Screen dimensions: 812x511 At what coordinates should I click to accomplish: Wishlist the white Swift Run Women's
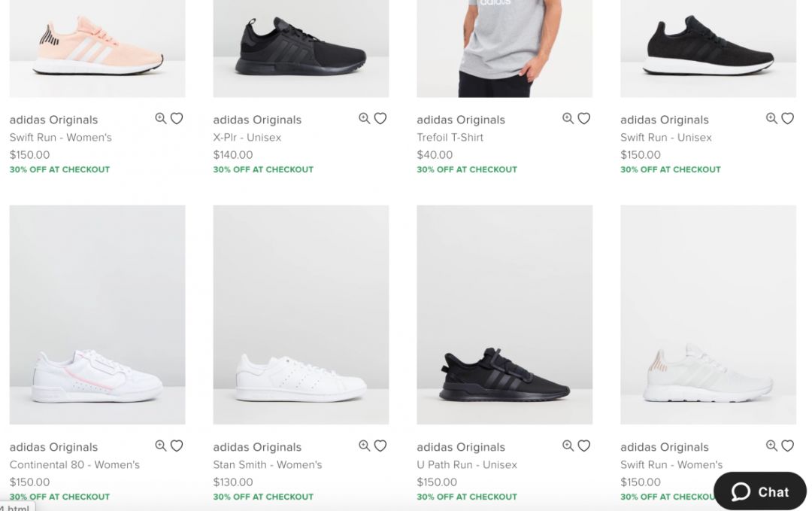tap(787, 446)
